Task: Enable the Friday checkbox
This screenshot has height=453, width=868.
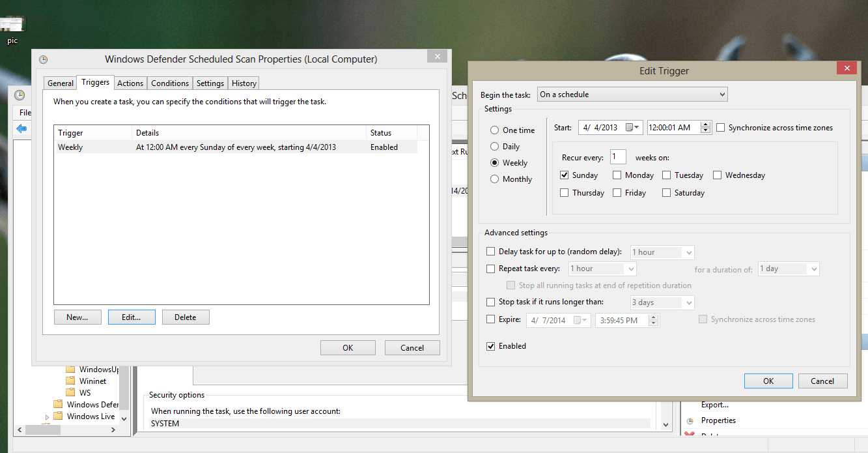Action: click(x=617, y=193)
